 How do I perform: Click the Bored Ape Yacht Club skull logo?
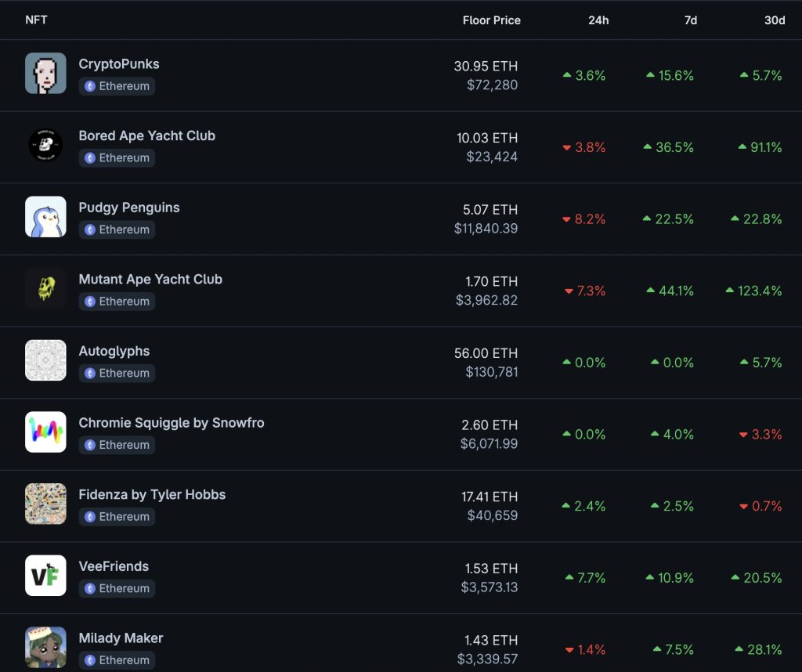tap(45, 145)
